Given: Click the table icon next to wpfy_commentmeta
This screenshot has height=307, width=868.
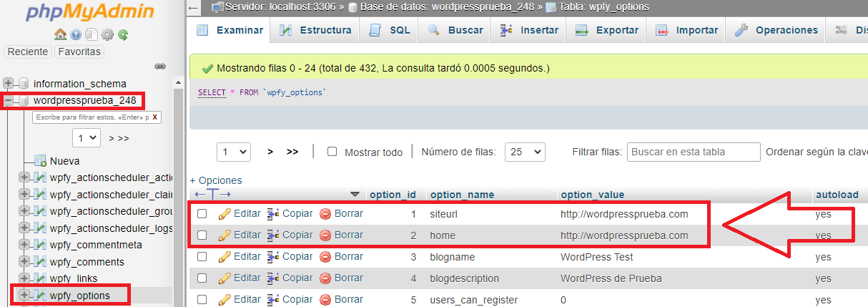Looking at the screenshot, I should (x=41, y=245).
